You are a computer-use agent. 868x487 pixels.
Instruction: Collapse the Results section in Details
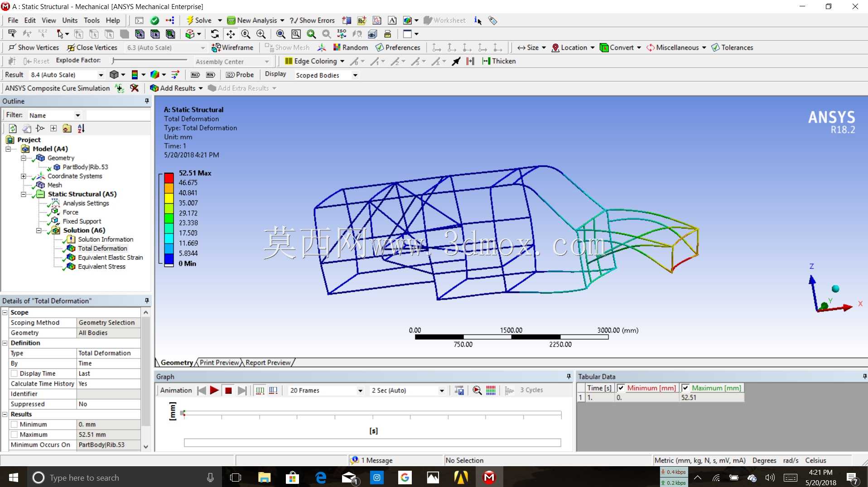point(5,414)
